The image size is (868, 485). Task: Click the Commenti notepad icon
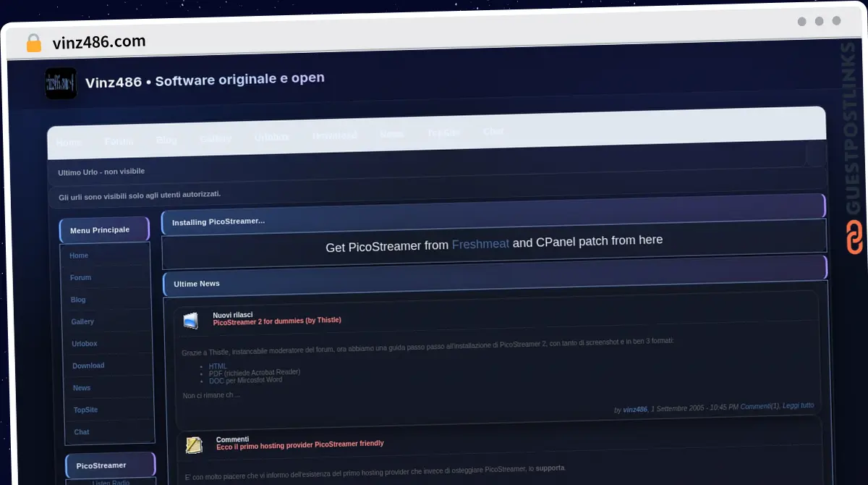tap(194, 445)
